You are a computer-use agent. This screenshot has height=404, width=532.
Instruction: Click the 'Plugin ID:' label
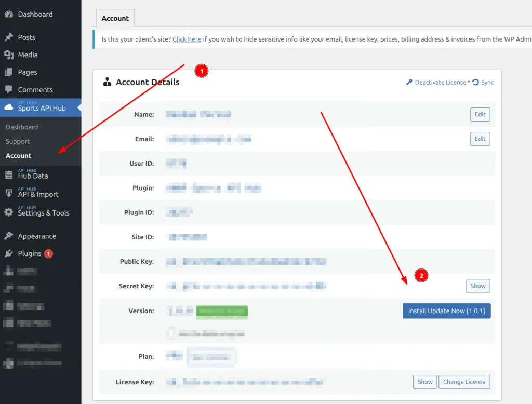(x=139, y=212)
